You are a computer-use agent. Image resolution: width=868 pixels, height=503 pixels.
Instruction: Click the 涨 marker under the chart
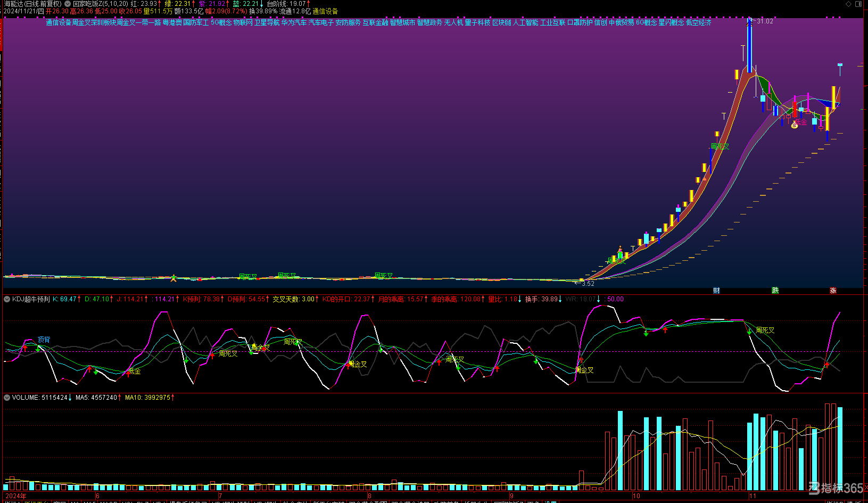click(833, 290)
